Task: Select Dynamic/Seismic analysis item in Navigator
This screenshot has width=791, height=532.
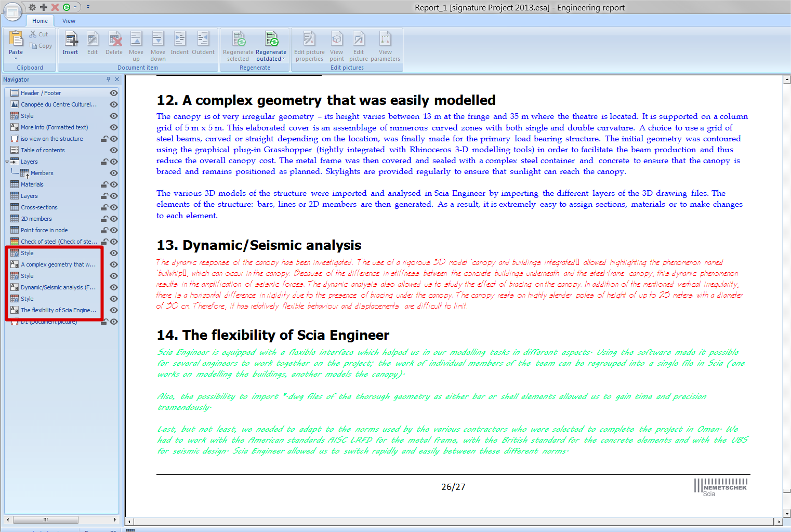Action: pos(58,287)
